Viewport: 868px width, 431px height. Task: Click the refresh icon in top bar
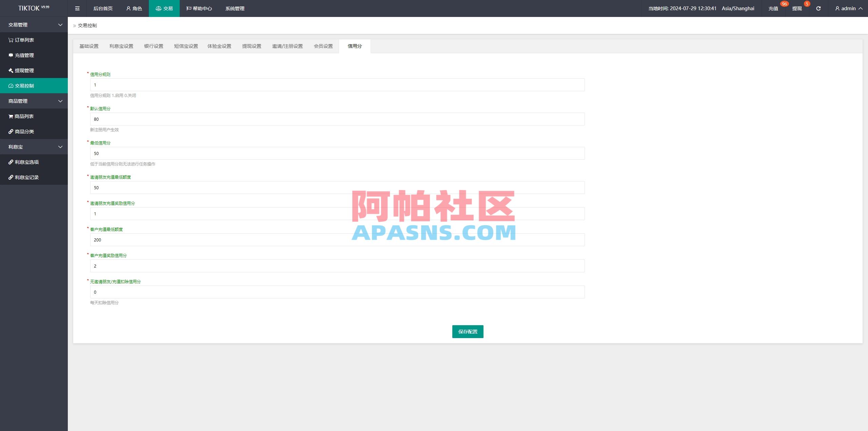point(818,8)
